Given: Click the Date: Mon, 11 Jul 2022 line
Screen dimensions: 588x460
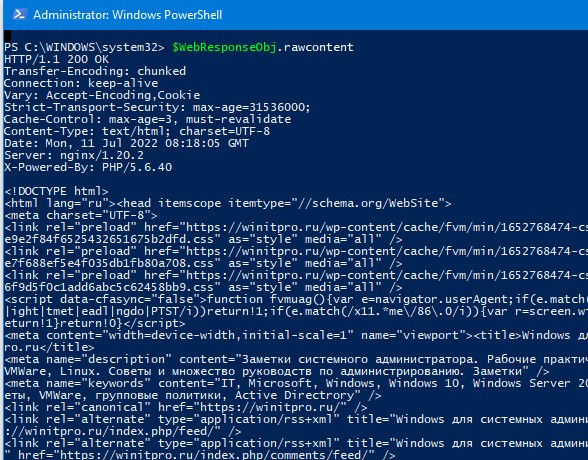Looking at the screenshot, I should coord(126,143).
